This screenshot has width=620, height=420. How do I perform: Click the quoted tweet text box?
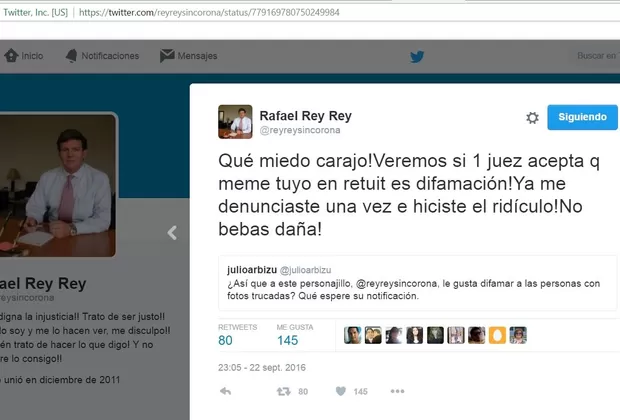[418, 283]
